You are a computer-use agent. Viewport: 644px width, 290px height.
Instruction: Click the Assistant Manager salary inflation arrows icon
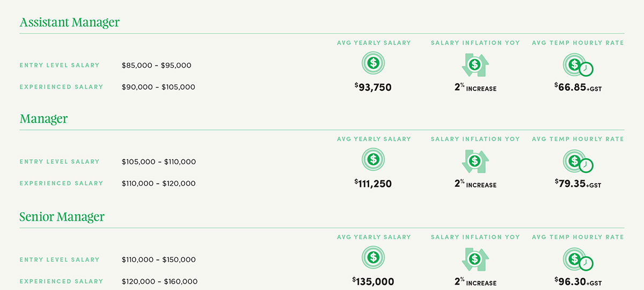pyautogui.click(x=474, y=65)
